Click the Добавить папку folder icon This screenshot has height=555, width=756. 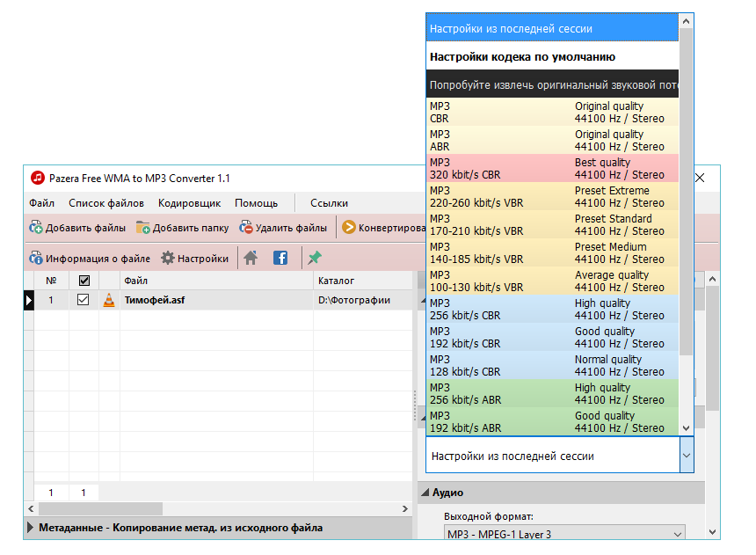[x=141, y=227]
